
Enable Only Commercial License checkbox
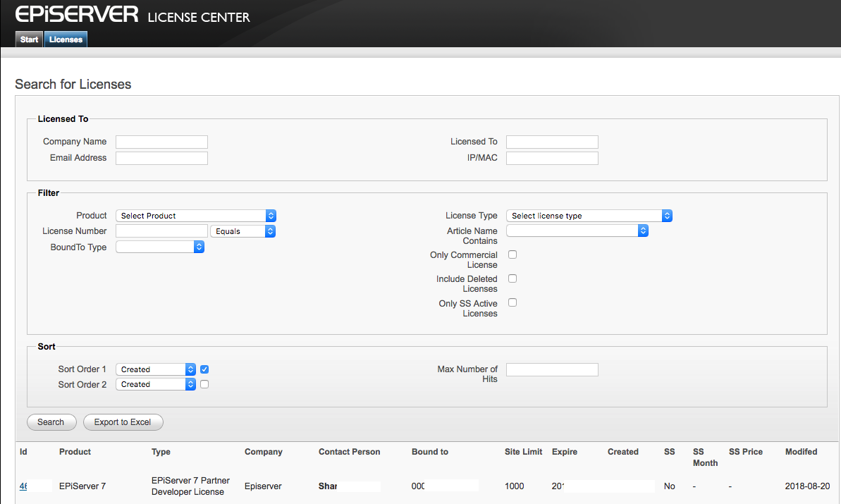click(x=512, y=254)
